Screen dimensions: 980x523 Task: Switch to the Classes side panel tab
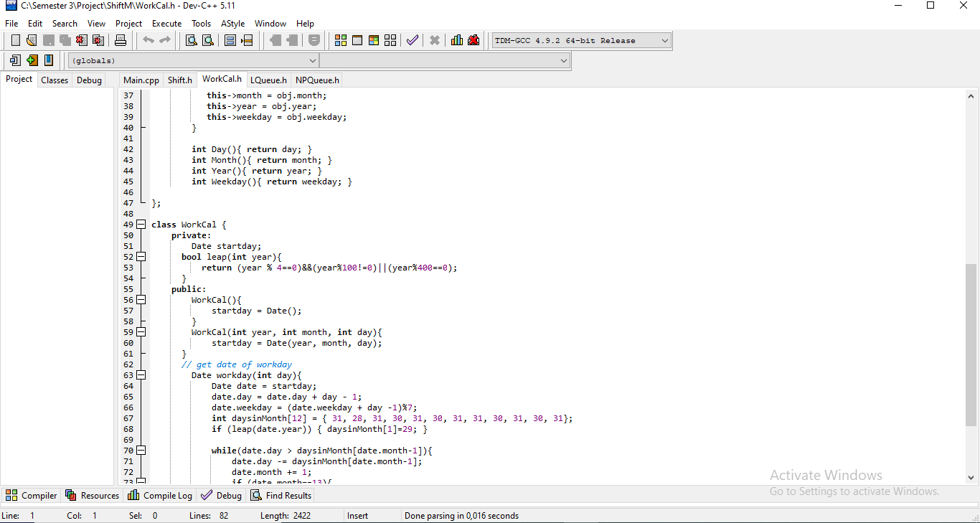pyautogui.click(x=55, y=80)
